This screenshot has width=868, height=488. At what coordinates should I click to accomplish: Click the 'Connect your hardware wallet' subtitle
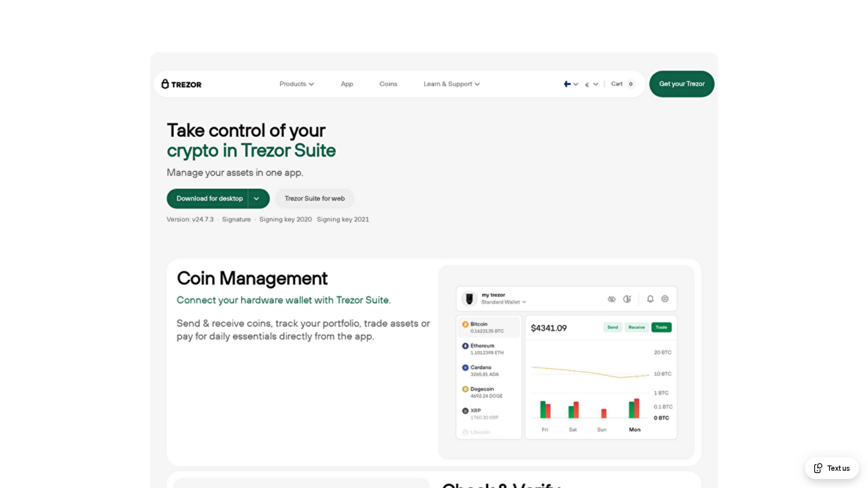pyautogui.click(x=283, y=300)
